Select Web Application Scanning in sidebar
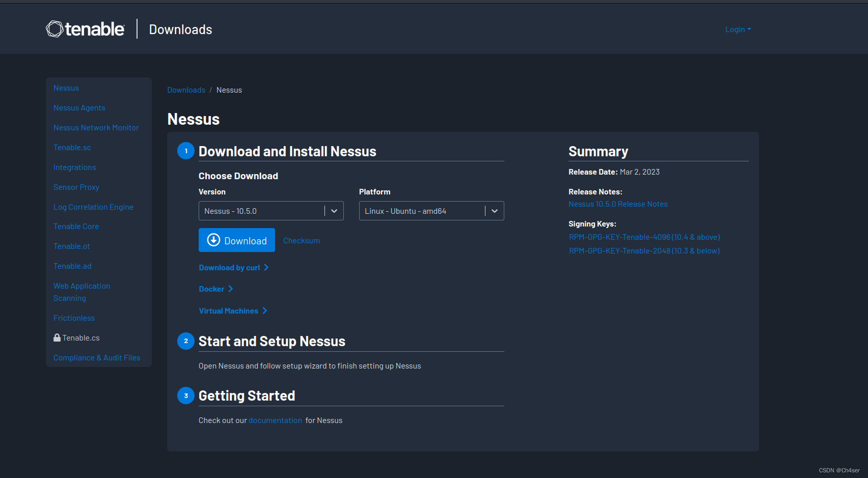 [82, 292]
